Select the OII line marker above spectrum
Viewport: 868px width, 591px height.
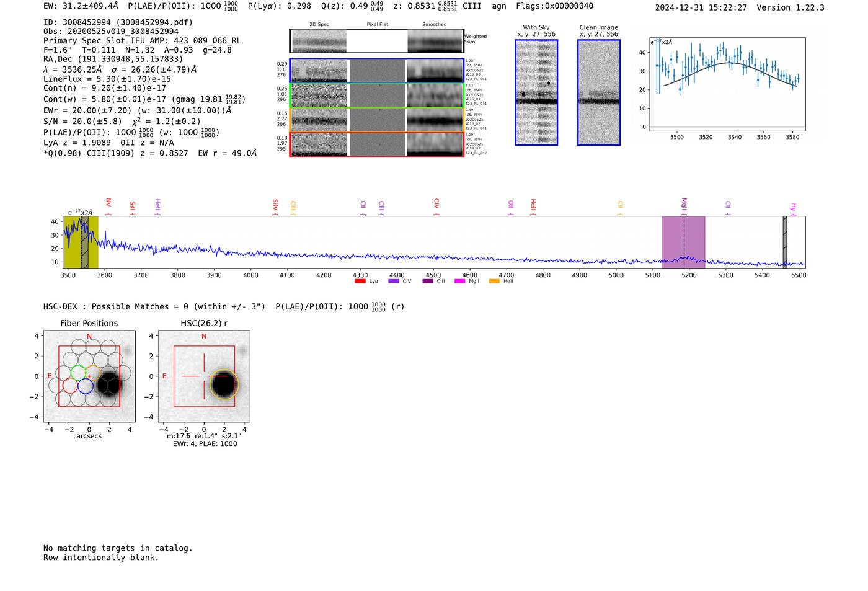510,208
